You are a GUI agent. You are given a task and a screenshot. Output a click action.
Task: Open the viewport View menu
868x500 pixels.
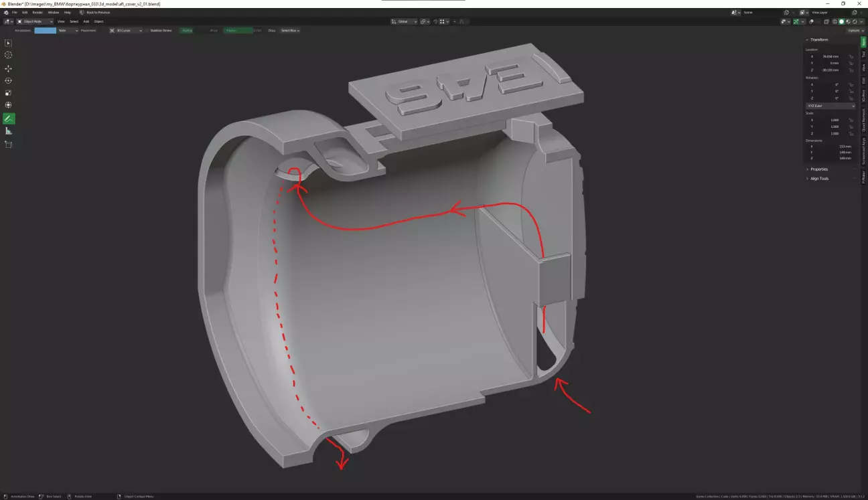pyautogui.click(x=61, y=21)
